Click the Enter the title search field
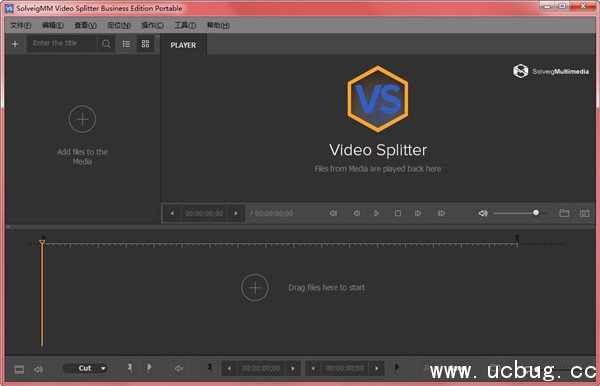The image size is (600, 386). (x=62, y=44)
